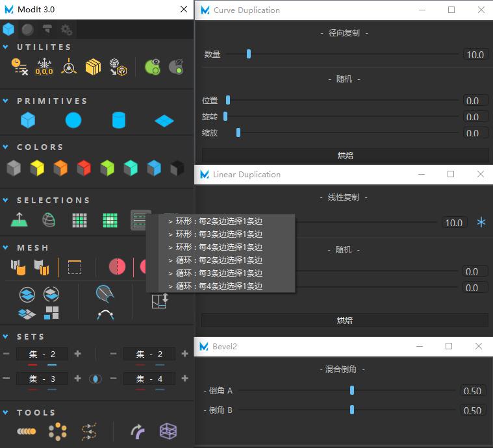
Task: Create a blue sphere primitive
Action: coord(73,120)
